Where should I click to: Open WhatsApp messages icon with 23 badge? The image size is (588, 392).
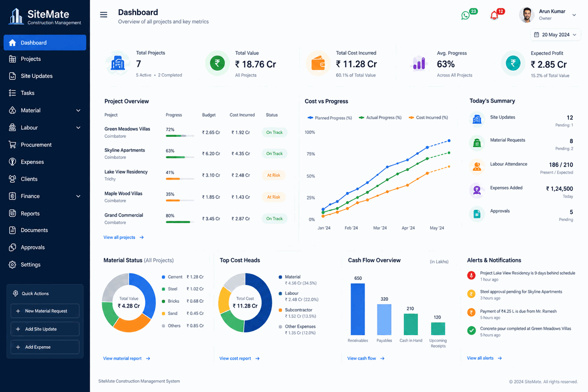465,15
